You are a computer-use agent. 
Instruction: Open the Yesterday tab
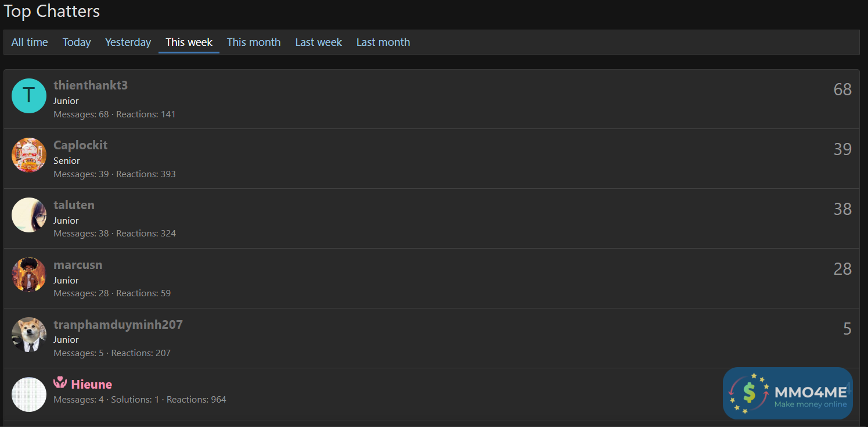128,42
